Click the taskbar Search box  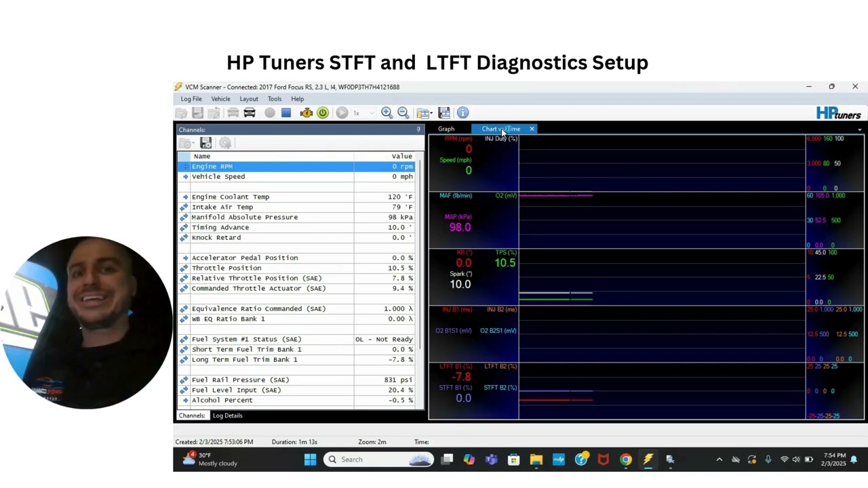(x=378, y=460)
